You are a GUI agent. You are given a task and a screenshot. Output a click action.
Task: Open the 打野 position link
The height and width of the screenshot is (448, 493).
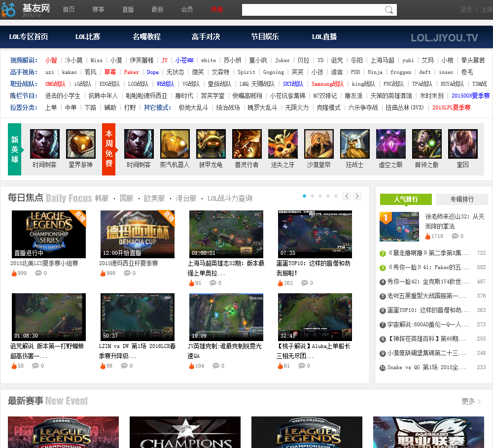(x=130, y=107)
